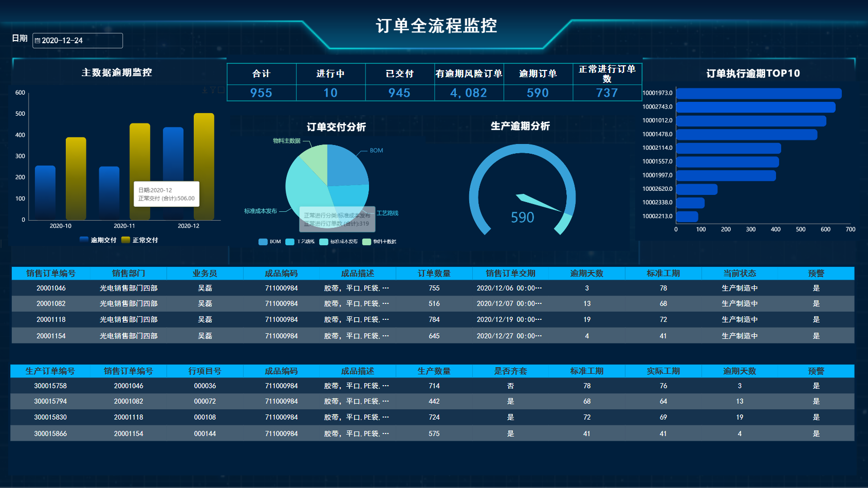Select sales order 20001154 in the sales table

(51, 336)
